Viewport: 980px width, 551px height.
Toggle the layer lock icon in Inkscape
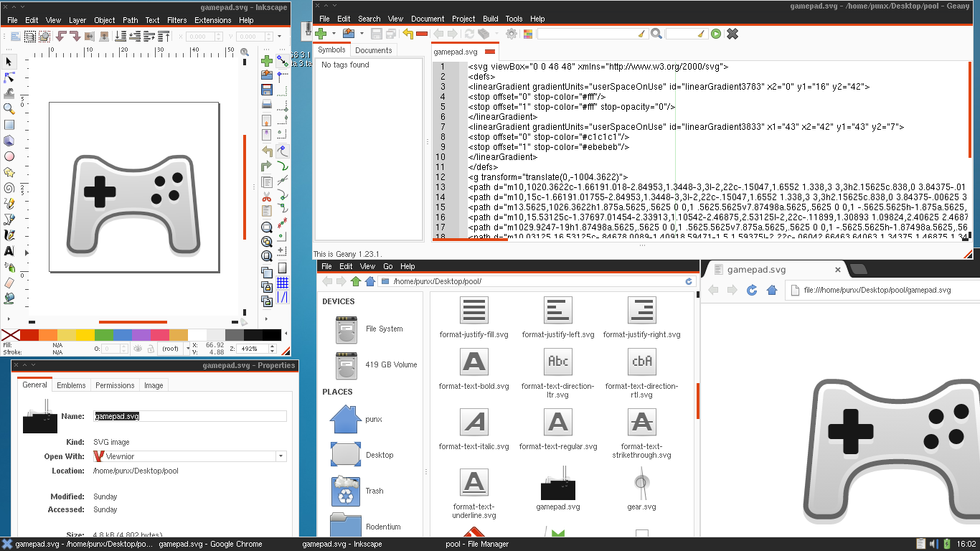(151, 349)
